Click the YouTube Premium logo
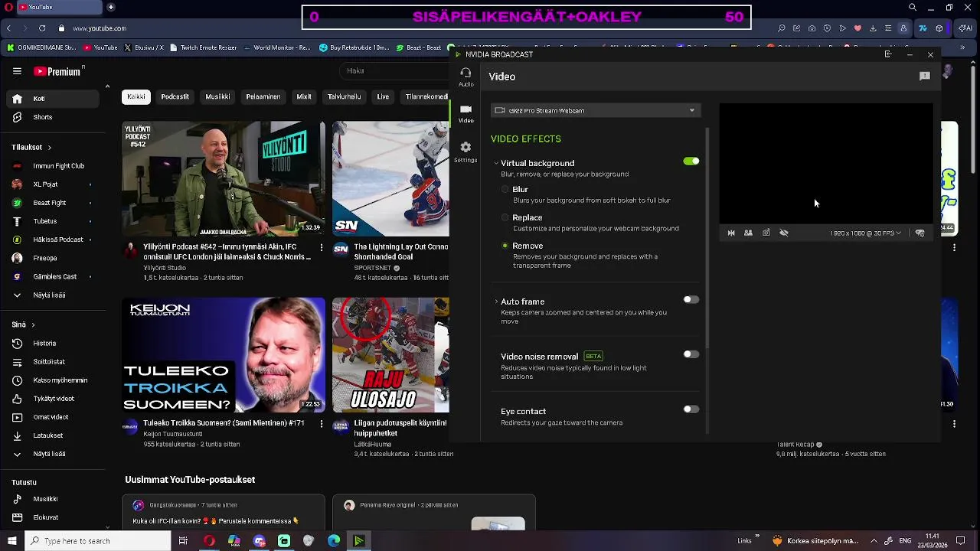980x551 pixels. [58, 71]
